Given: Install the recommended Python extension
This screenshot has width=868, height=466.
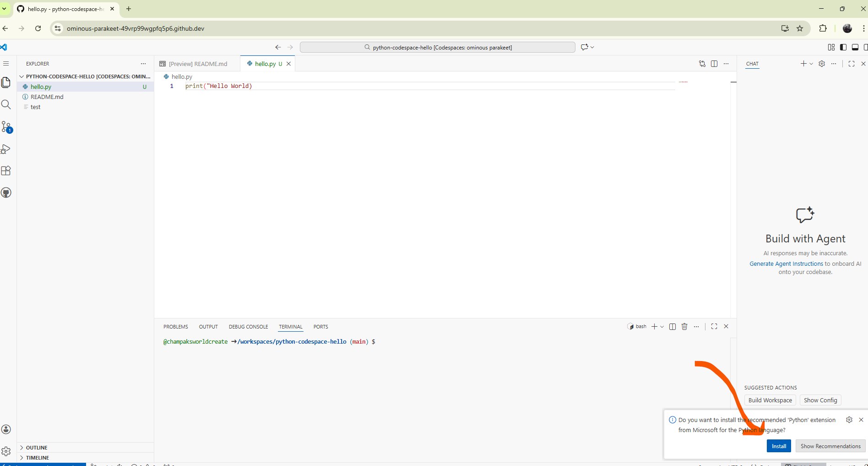Looking at the screenshot, I should (779, 446).
